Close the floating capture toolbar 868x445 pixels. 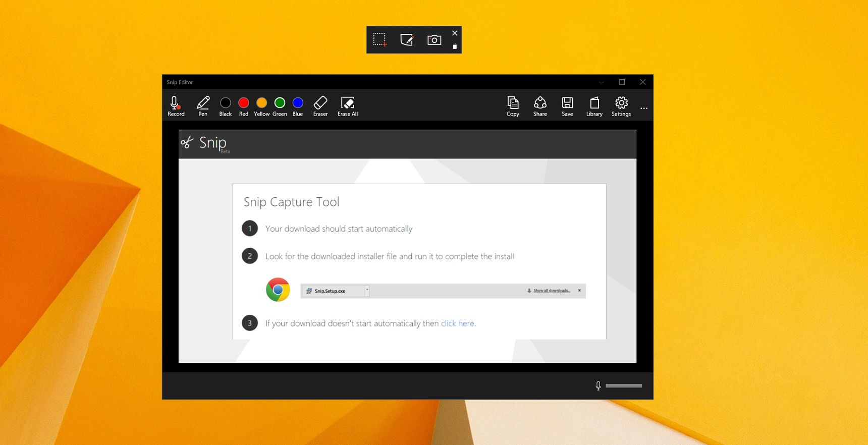pos(455,33)
